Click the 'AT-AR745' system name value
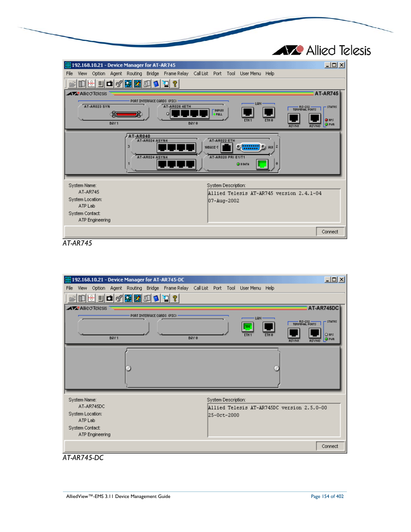Viewport: 411px width, 532px height. coord(89,192)
